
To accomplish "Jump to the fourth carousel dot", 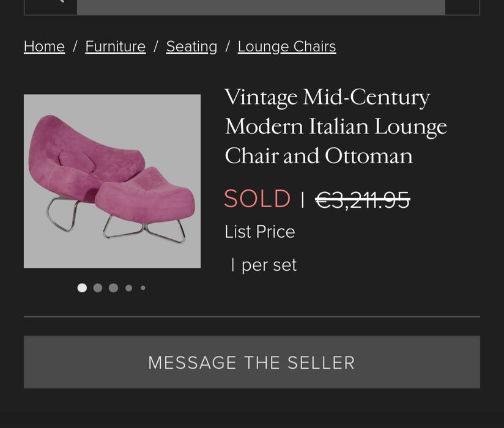I will [x=128, y=288].
